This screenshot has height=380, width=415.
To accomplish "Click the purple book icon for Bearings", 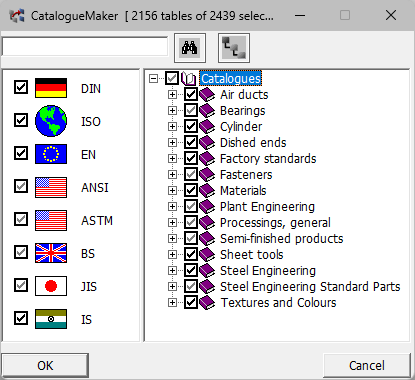I will 207,111.
